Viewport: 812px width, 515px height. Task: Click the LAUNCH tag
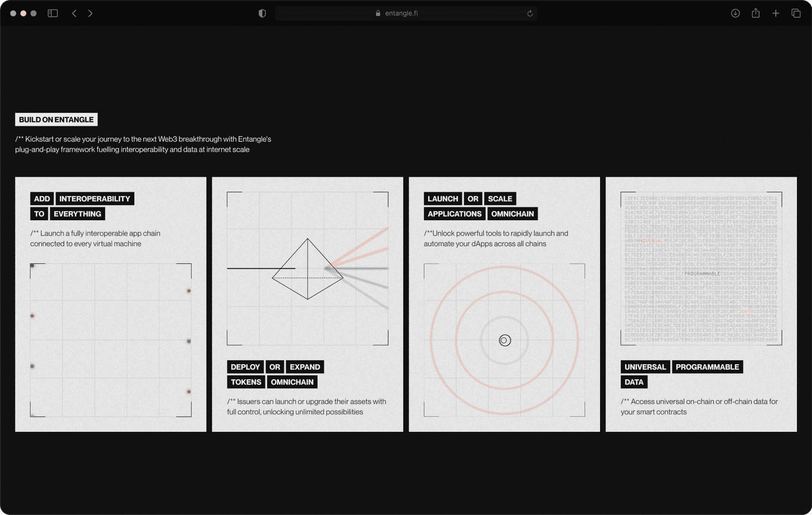coord(443,199)
